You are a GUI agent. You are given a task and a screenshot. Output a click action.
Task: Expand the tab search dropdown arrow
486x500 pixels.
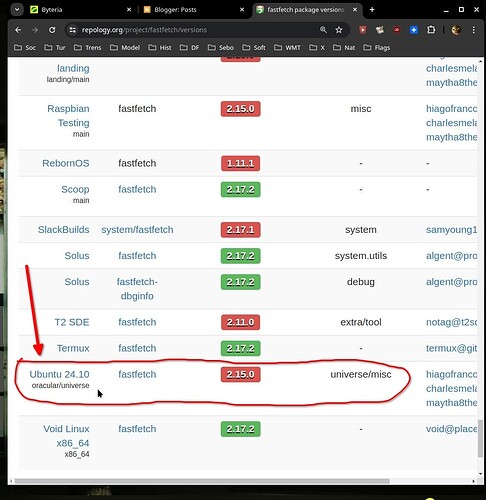point(17,10)
